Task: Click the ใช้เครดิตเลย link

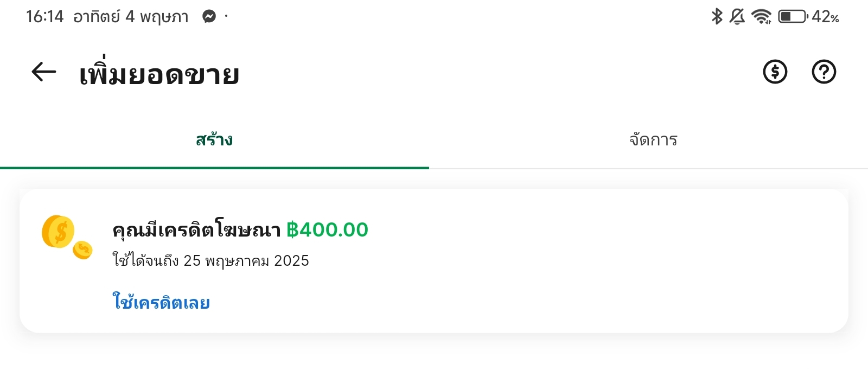Action: [x=161, y=302]
